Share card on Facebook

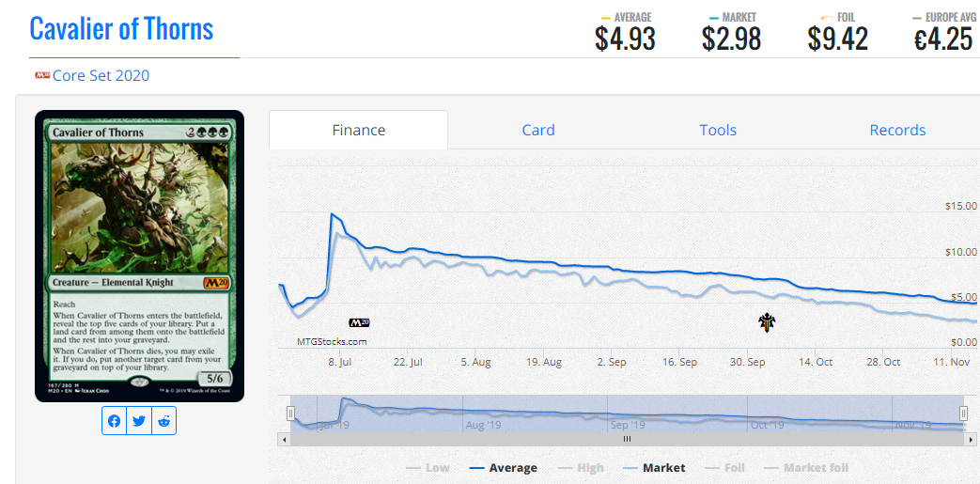tap(115, 421)
